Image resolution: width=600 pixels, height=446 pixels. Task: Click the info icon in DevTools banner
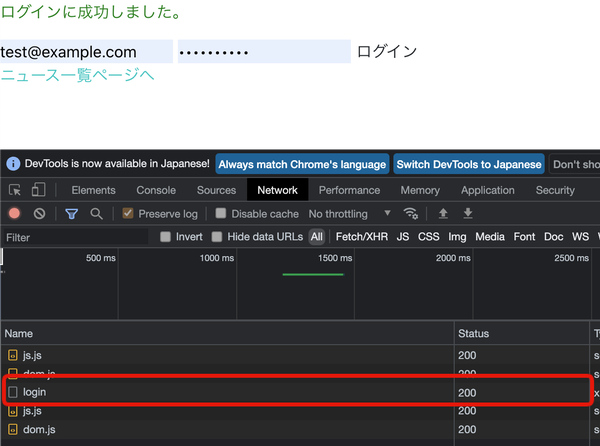13,164
